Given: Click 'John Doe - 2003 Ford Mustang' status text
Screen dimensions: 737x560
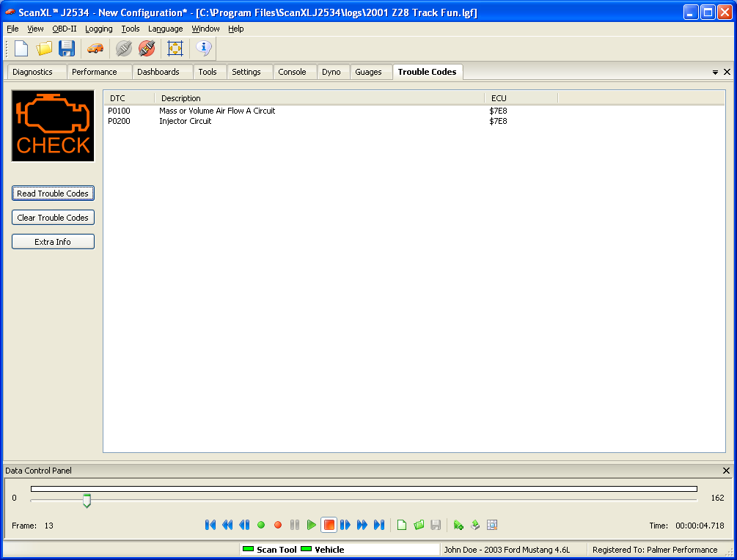Looking at the screenshot, I should point(507,550).
